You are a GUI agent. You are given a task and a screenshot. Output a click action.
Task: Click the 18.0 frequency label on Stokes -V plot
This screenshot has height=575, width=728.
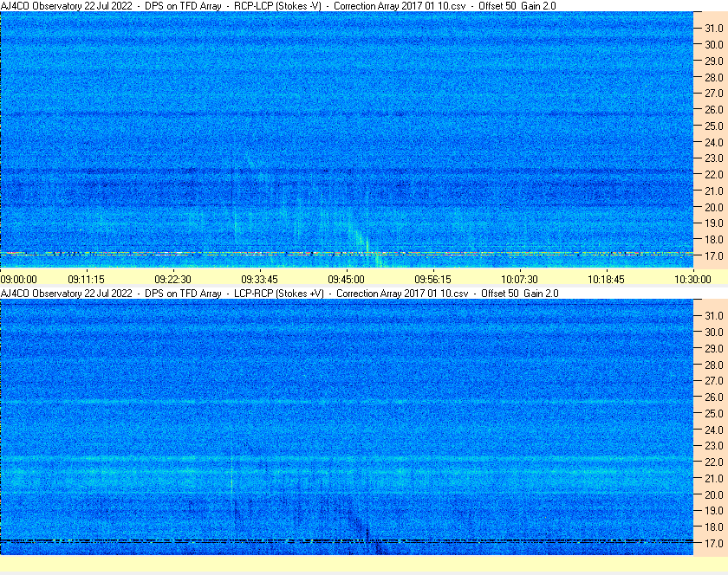(x=714, y=240)
